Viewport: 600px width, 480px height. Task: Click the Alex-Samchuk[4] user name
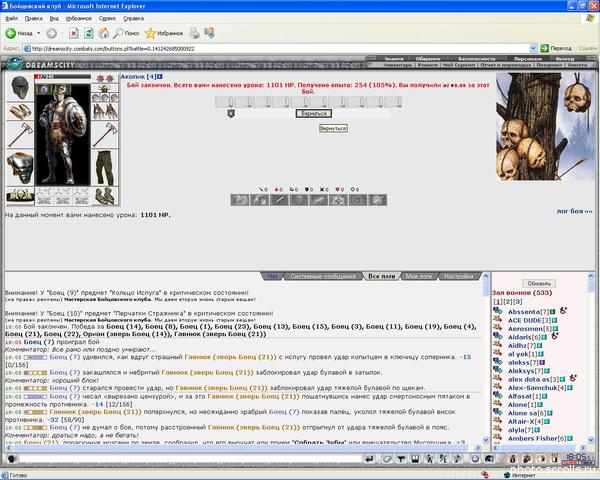click(537, 388)
